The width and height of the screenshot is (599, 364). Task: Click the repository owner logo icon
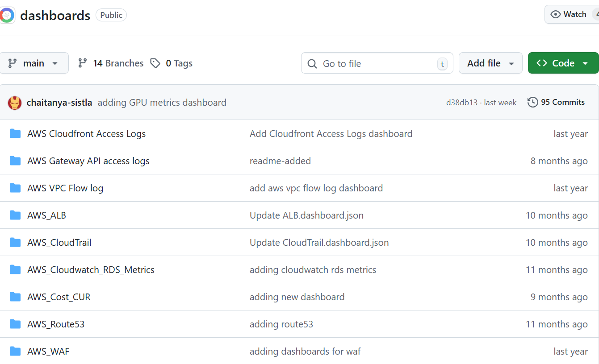[x=7, y=16]
